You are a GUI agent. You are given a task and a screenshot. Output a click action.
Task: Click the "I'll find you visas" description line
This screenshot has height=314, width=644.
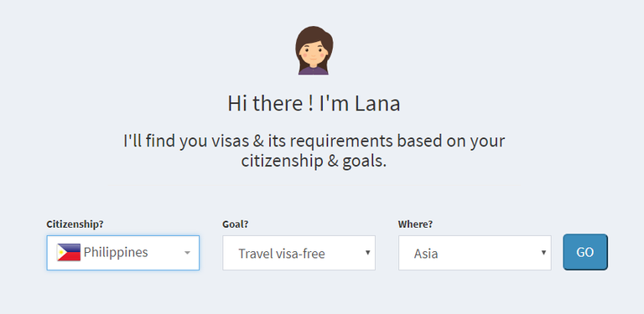[x=314, y=141]
